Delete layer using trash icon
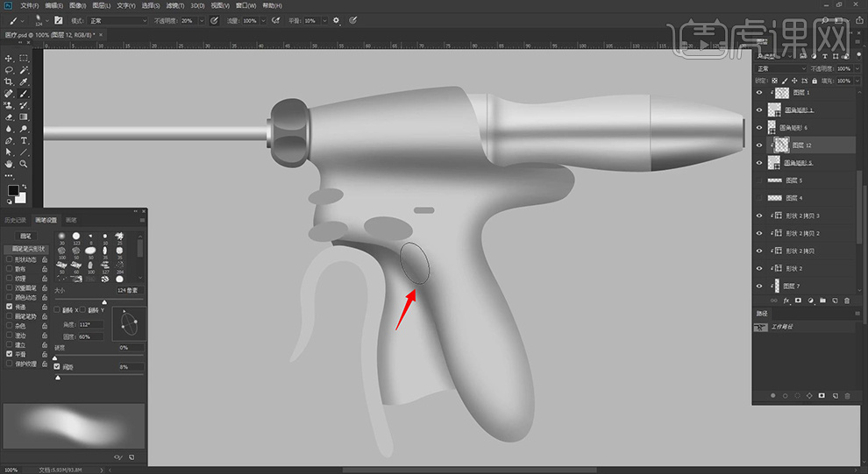This screenshot has width=868, height=474. tap(847, 301)
